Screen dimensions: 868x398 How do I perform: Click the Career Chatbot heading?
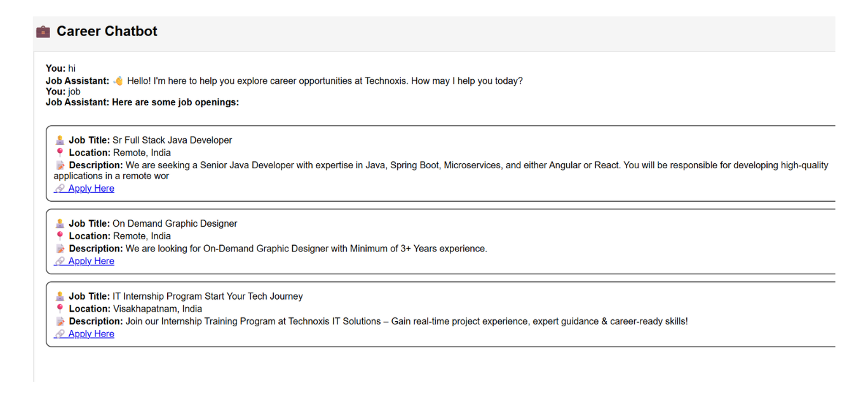(x=107, y=32)
